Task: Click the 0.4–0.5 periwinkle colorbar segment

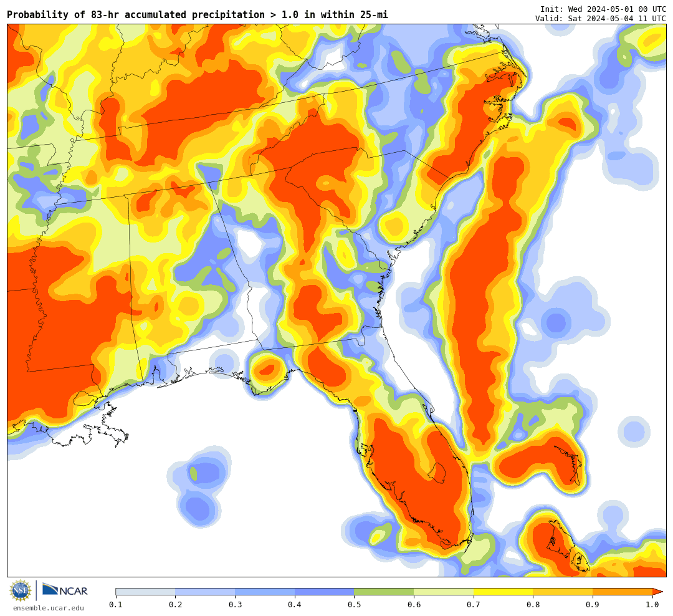Action: pyautogui.click(x=325, y=592)
